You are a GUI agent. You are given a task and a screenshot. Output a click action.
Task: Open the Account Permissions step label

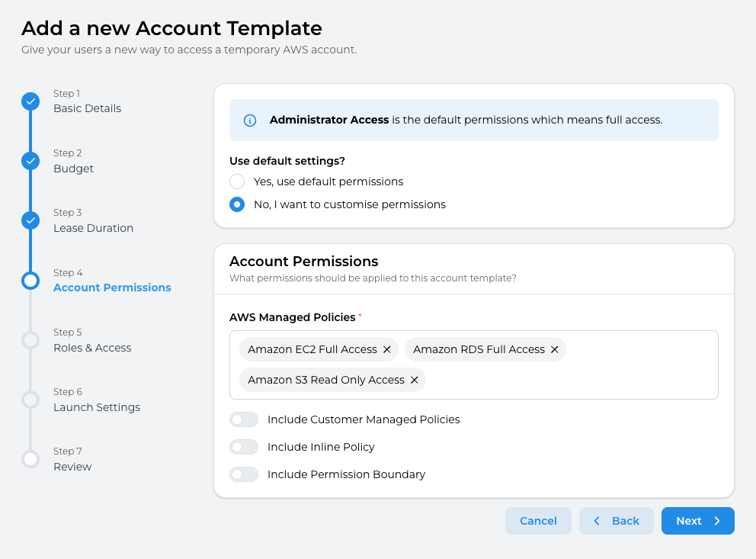pyautogui.click(x=112, y=288)
